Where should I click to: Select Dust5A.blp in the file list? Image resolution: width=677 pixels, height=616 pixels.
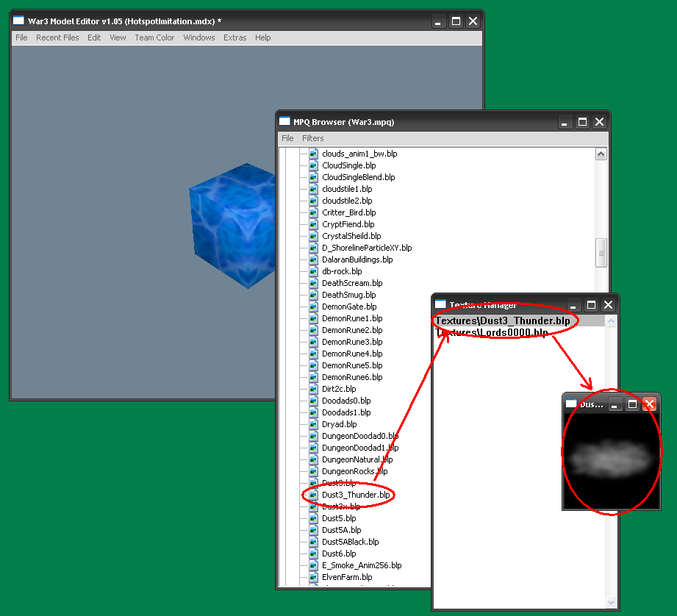point(342,530)
